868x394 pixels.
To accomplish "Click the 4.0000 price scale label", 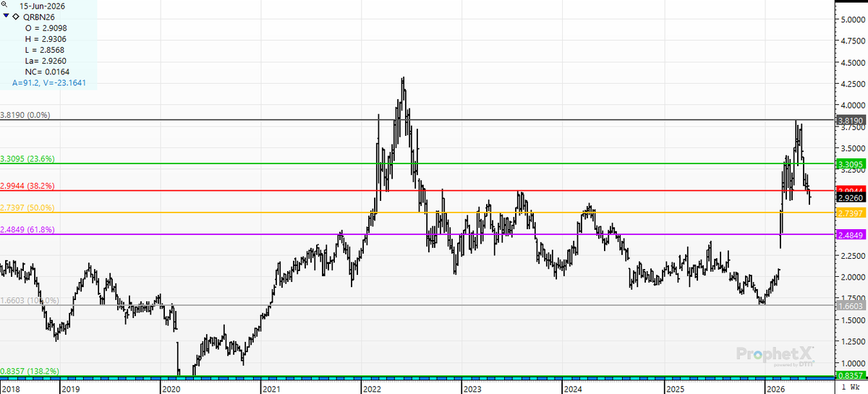I will [x=854, y=106].
